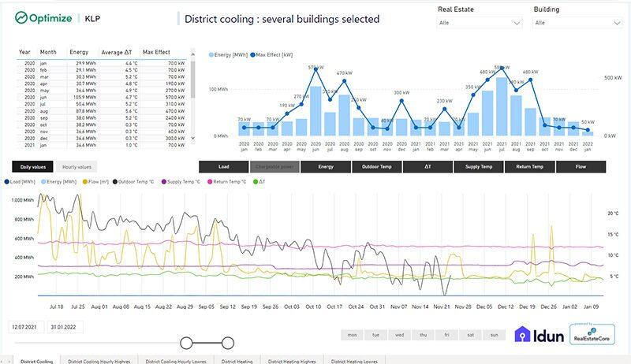Click the Flow series button
Image resolution: width=631 pixels, height=364 pixels.
click(581, 167)
